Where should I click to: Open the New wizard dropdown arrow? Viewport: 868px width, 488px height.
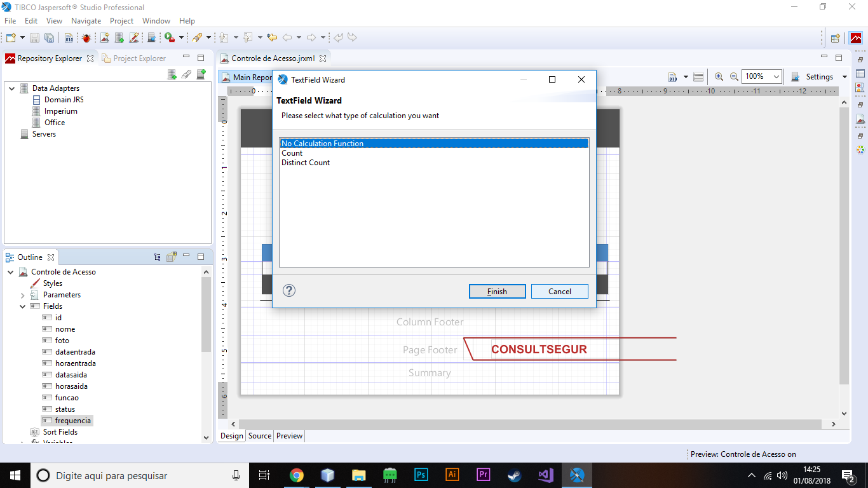click(x=22, y=37)
